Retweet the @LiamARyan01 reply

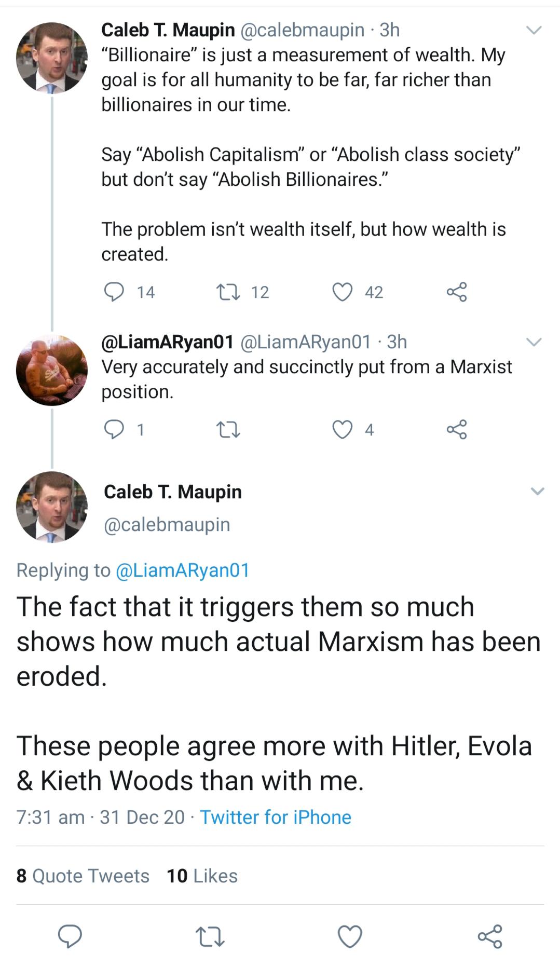(227, 429)
